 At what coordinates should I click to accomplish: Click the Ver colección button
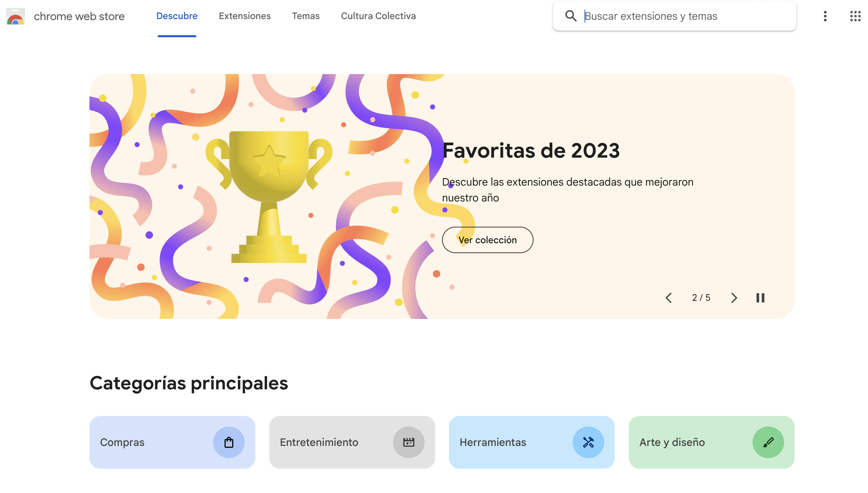(x=487, y=240)
